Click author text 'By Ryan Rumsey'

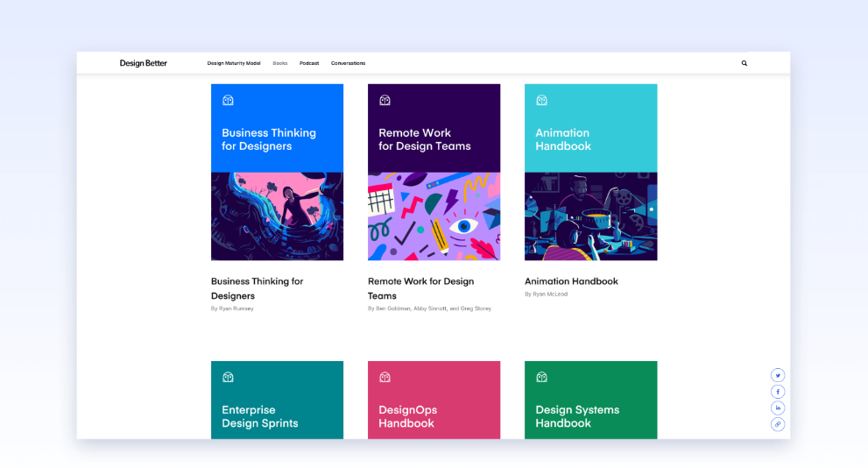click(232, 308)
